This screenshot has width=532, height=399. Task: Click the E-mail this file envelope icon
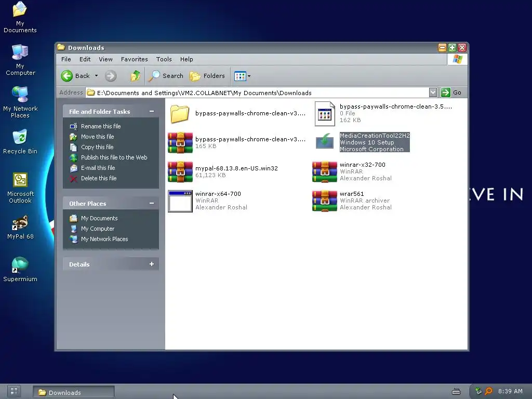(73, 168)
